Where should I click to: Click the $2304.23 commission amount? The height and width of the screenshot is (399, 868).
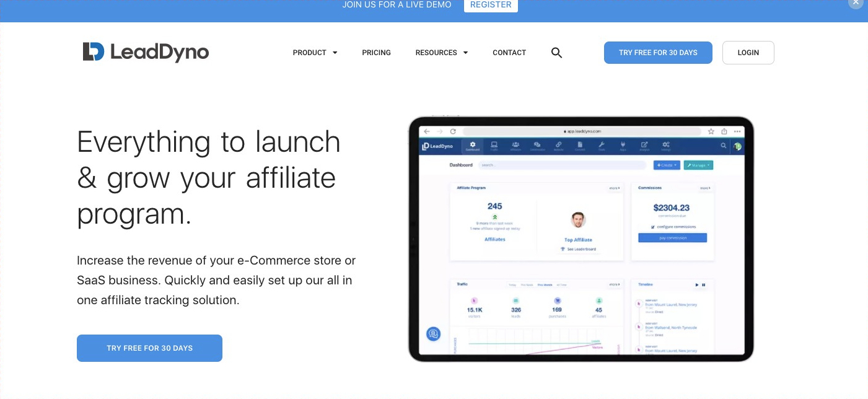pos(672,208)
